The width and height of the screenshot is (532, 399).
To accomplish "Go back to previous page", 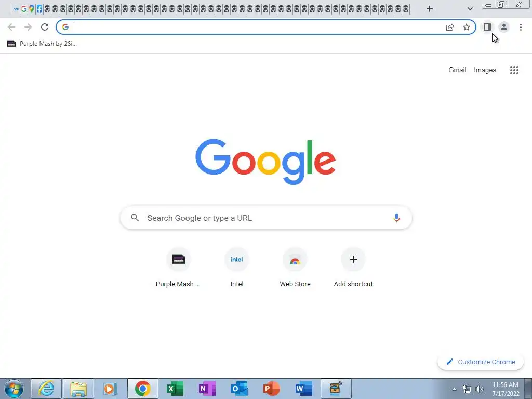I will point(11,27).
